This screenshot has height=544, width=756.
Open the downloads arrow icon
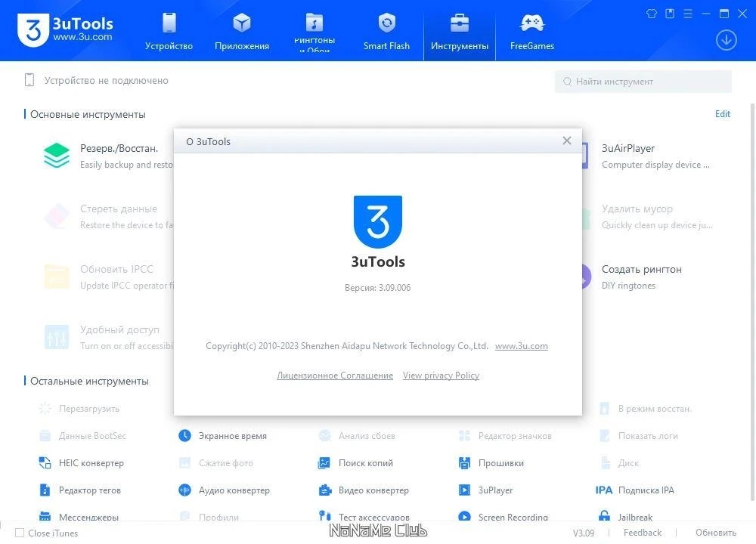[726, 40]
